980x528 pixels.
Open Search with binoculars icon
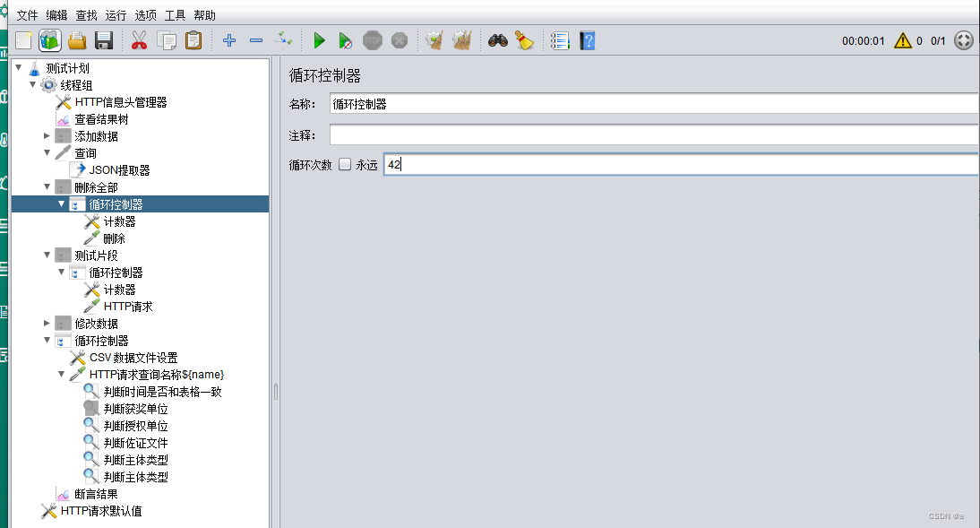pos(497,40)
